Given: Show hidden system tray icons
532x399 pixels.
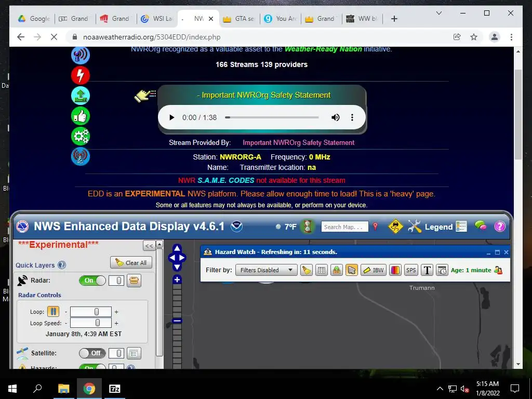Looking at the screenshot, I should click(440, 389).
